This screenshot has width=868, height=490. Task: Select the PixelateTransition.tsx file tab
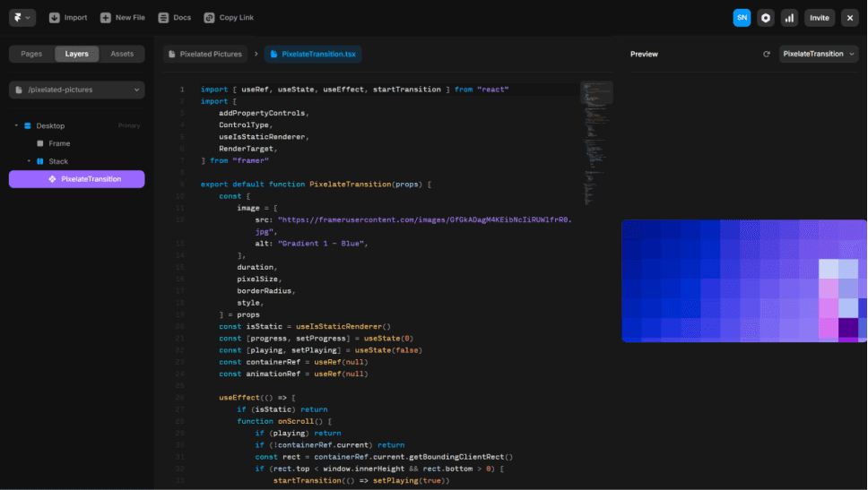pos(313,54)
